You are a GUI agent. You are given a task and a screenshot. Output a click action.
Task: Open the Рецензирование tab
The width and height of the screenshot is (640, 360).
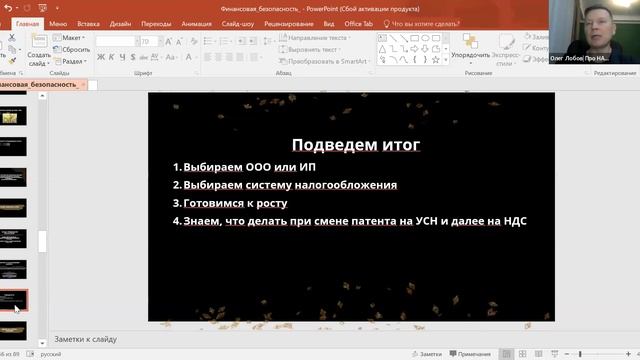pyautogui.click(x=289, y=24)
